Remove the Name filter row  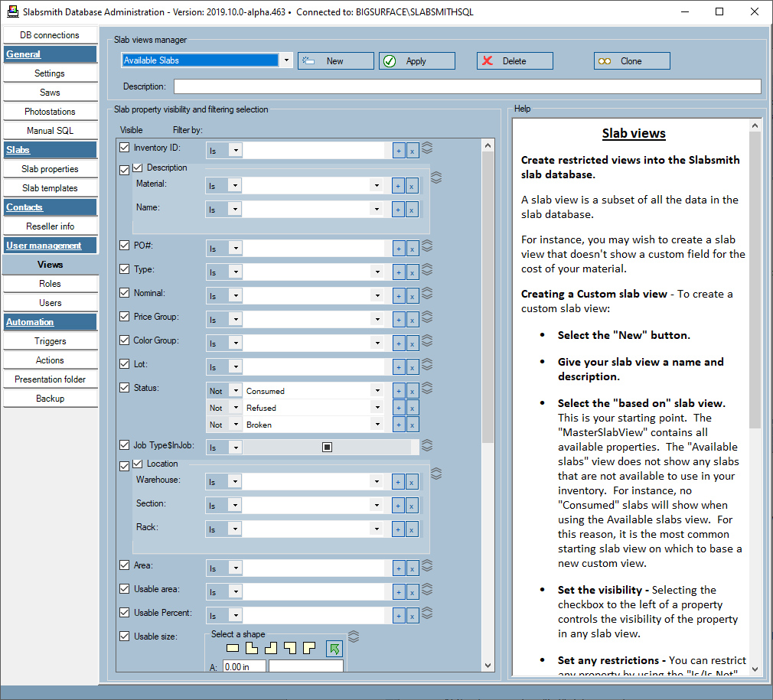click(x=411, y=210)
